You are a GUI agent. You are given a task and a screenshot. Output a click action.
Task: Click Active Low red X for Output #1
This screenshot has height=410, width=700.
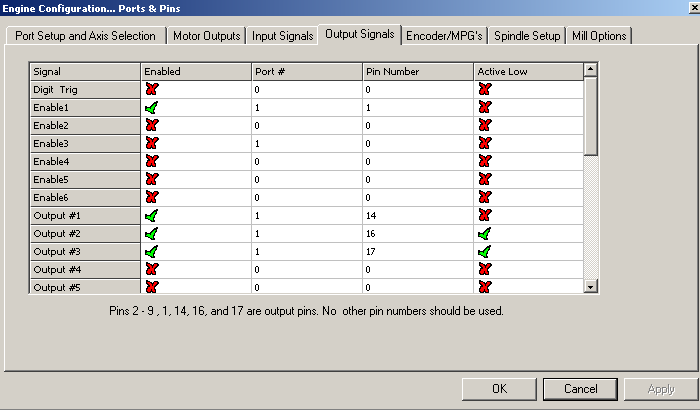click(x=485, y=215)
